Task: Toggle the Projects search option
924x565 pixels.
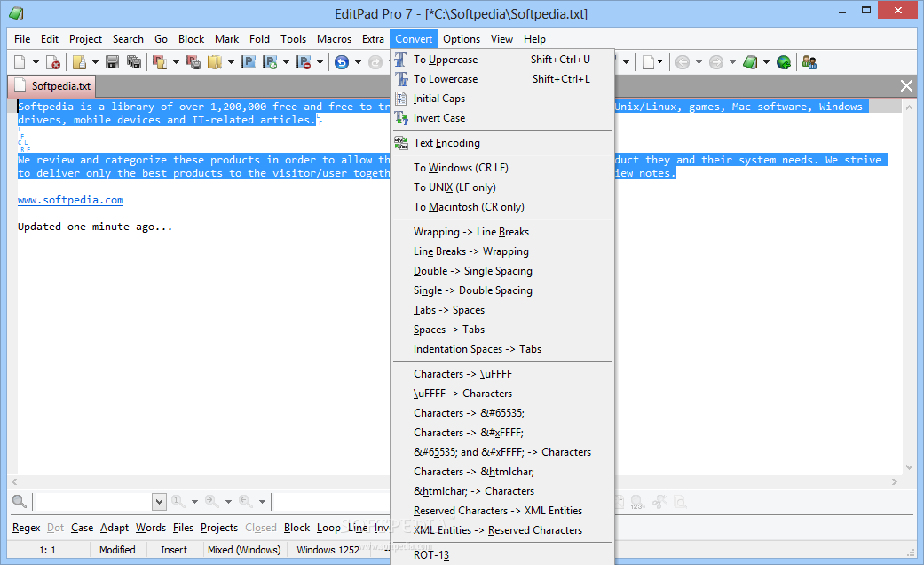Action: 219,528
